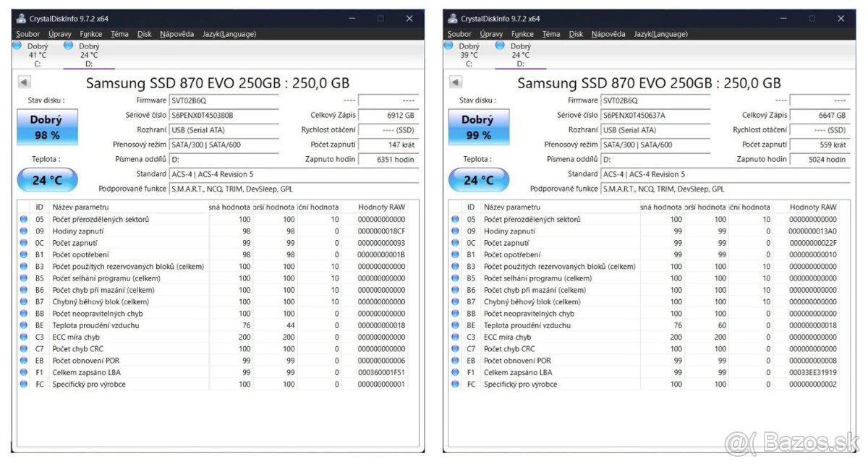Click the blue 24 °C temperature indicator
The image size is (868, 464).
(x=46, y=179)
